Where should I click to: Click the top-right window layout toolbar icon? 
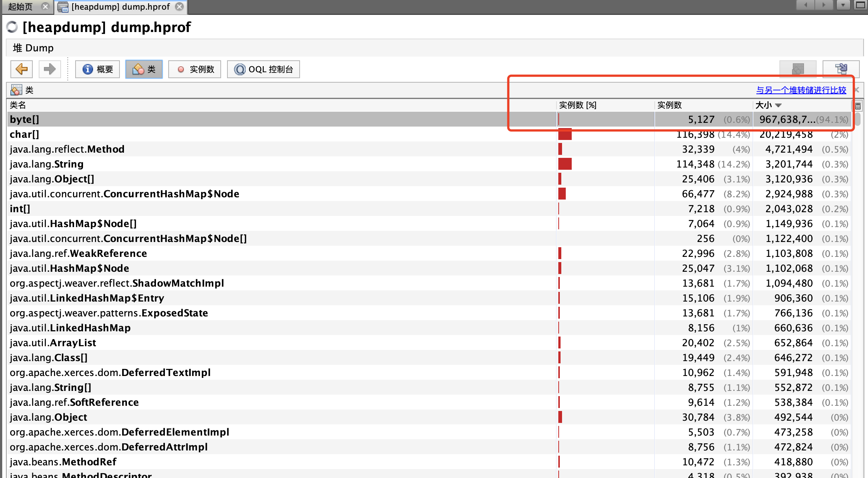pos(841,69)
